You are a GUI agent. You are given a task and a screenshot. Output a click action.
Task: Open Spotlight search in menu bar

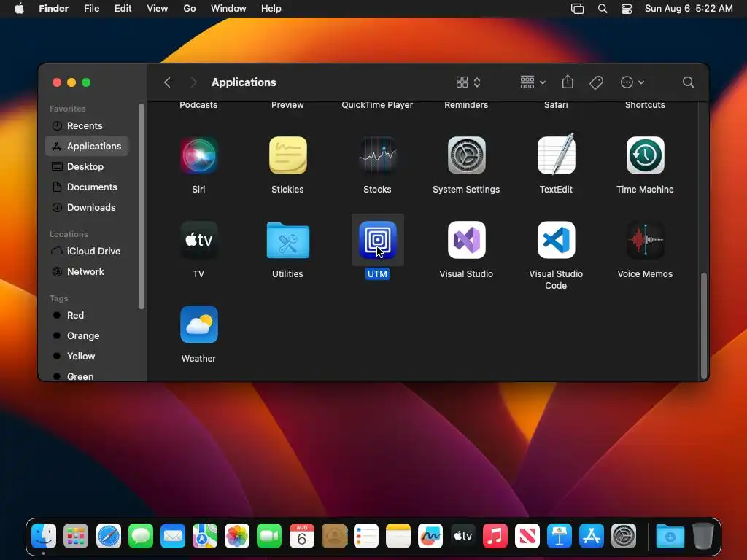[602, 9]
